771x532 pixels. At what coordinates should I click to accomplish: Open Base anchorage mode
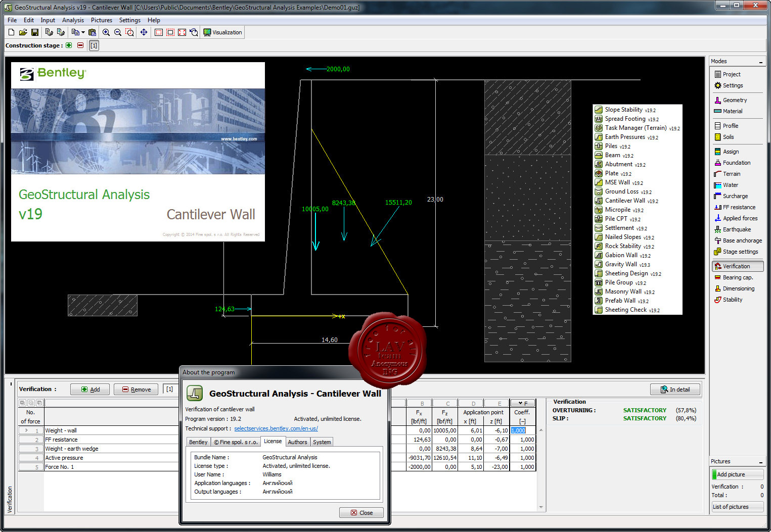click(x=738, y=240)
